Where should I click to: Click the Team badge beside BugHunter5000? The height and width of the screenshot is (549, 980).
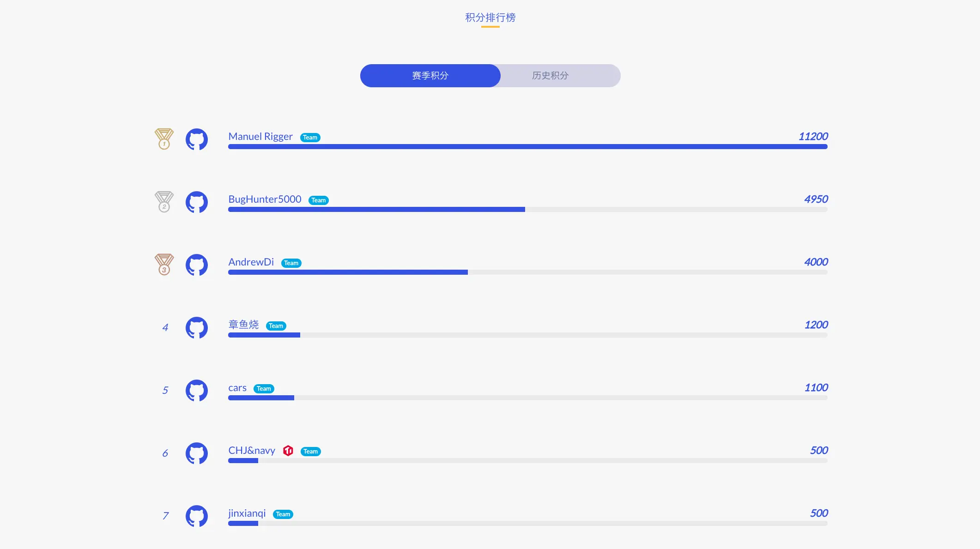coord(319,200)
